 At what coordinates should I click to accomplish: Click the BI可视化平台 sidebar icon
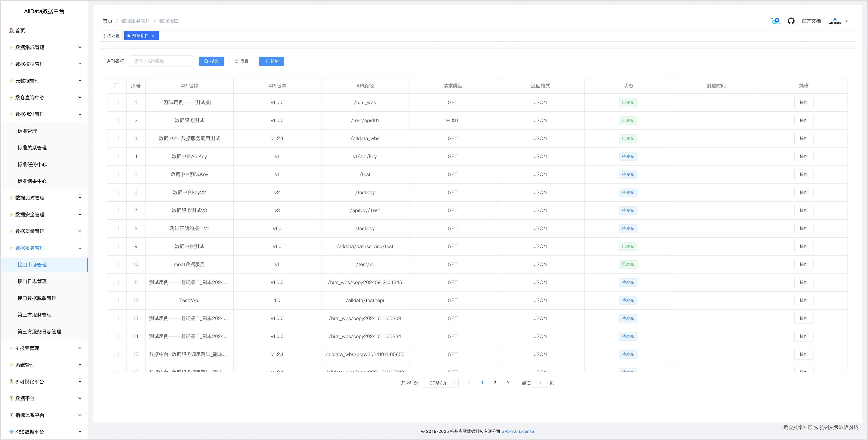[x=11, y=381]
